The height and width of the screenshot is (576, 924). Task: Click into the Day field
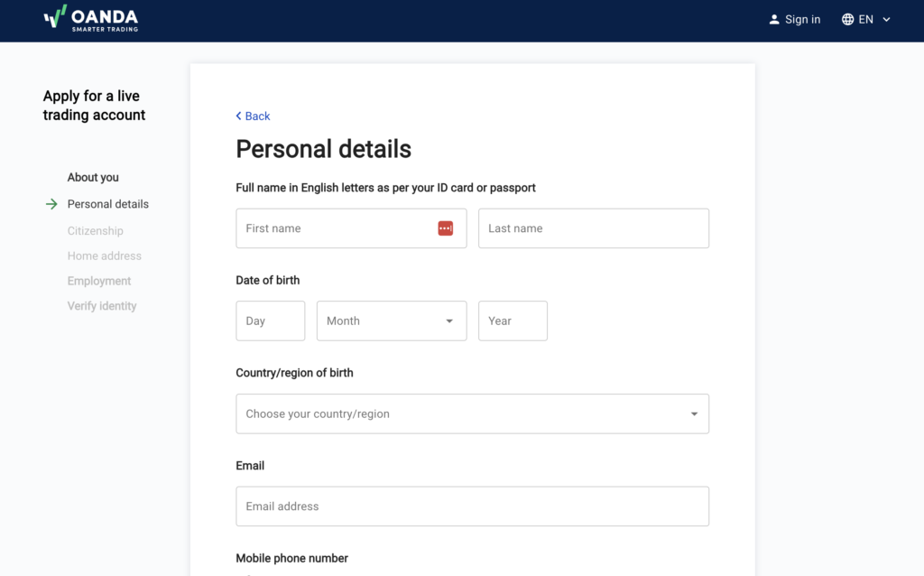point(270,321)
